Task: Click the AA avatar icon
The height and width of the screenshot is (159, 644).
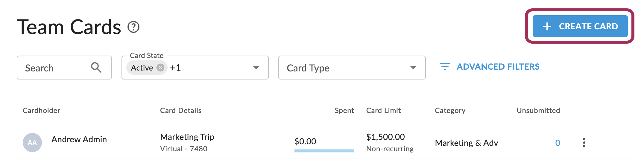Action: coord(32,143)
